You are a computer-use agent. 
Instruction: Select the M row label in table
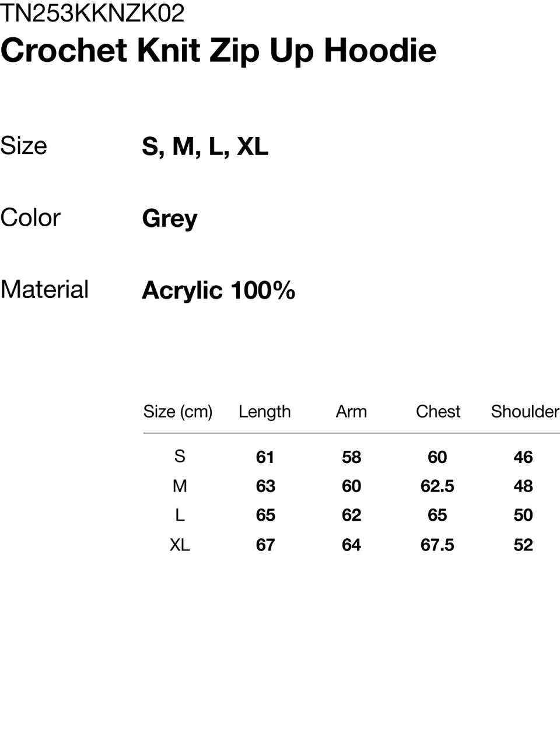click(180, 486)
